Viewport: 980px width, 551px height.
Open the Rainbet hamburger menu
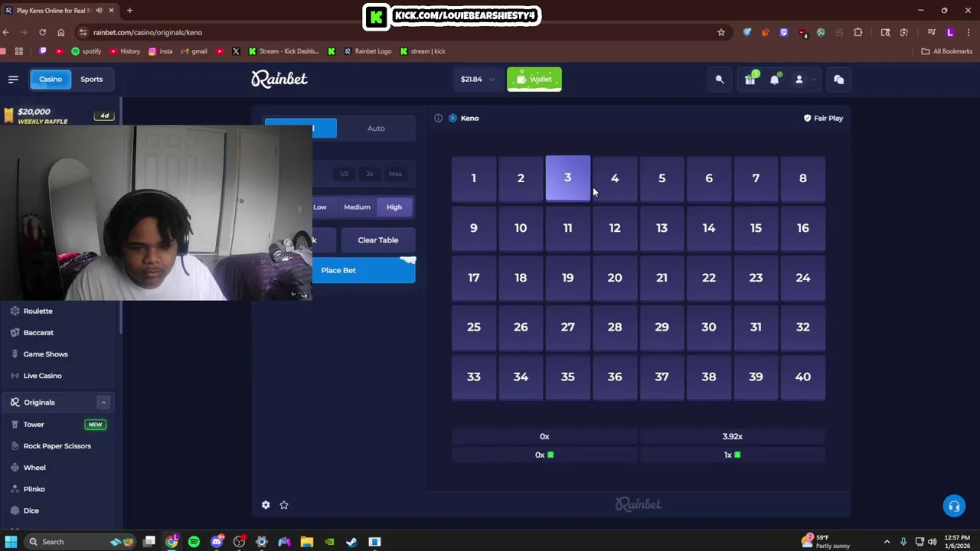coord(13,79)
